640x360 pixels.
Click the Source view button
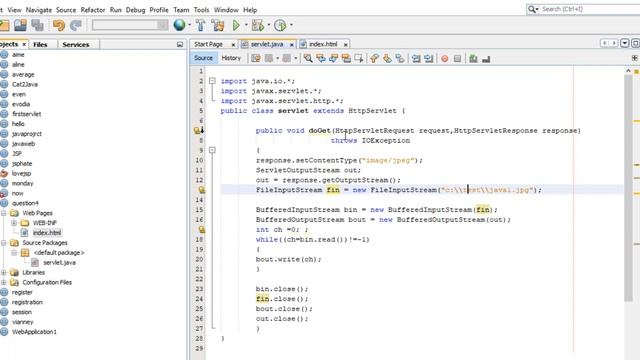point(203,58)
